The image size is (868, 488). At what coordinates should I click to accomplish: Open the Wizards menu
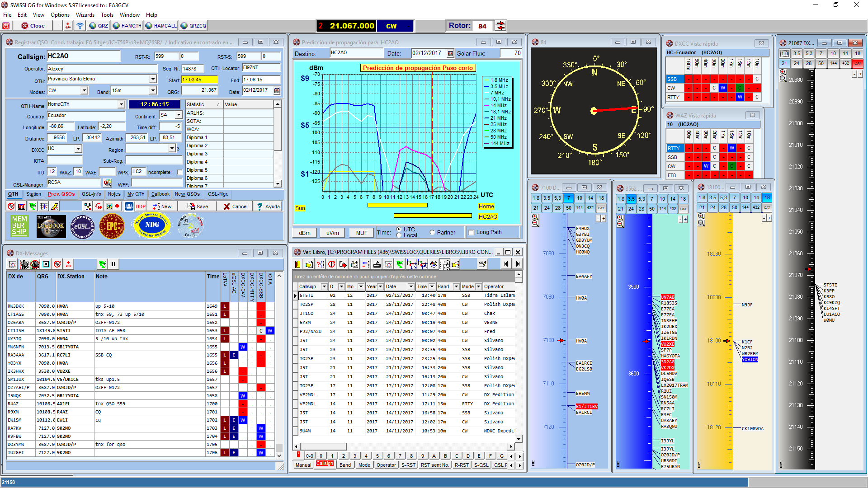(x=85, y=15)
